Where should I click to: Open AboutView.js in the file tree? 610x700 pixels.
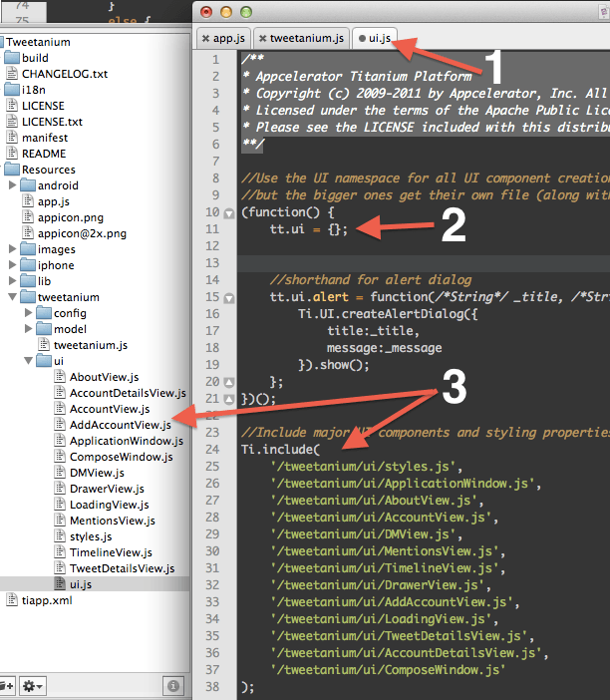coord(104,377)
